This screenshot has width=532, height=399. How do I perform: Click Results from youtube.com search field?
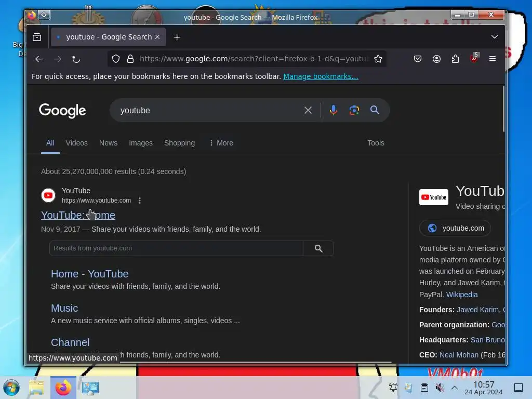pyautogui.click(x=176, y=248)
